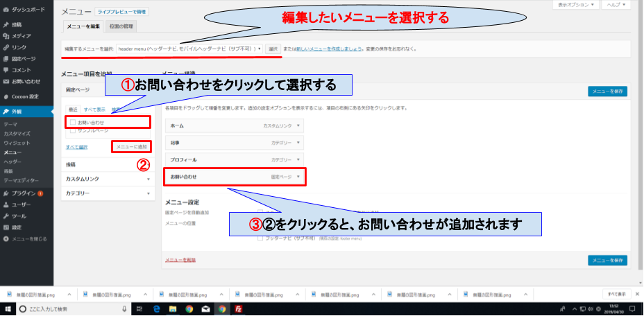Select the 最近 tab in 固定ページ panel

pos(73,109)
